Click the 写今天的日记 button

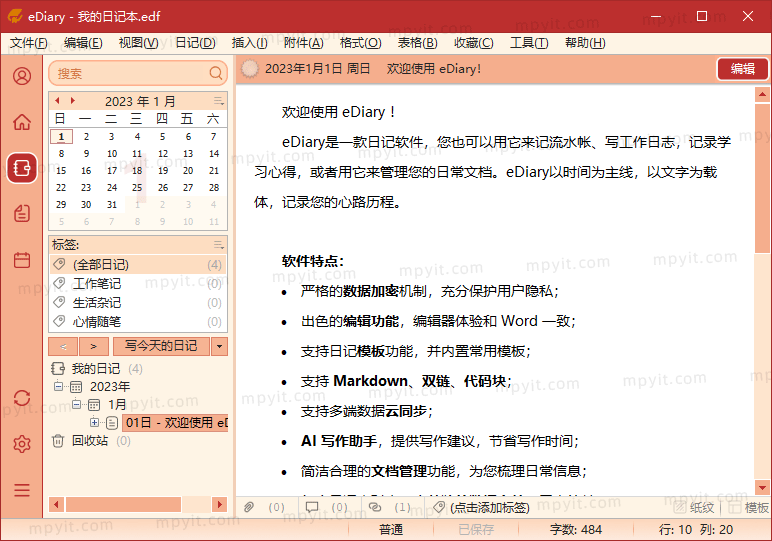pos(161,347)
